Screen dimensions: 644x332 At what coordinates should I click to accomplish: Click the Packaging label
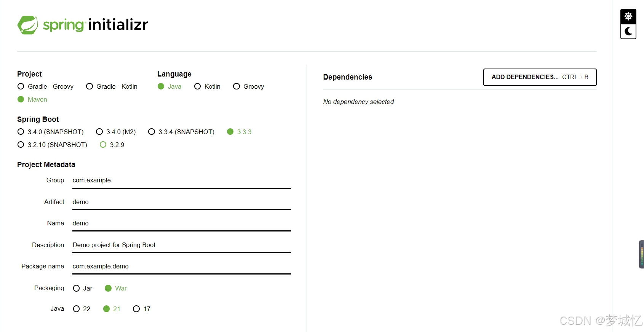pos(49,288)
